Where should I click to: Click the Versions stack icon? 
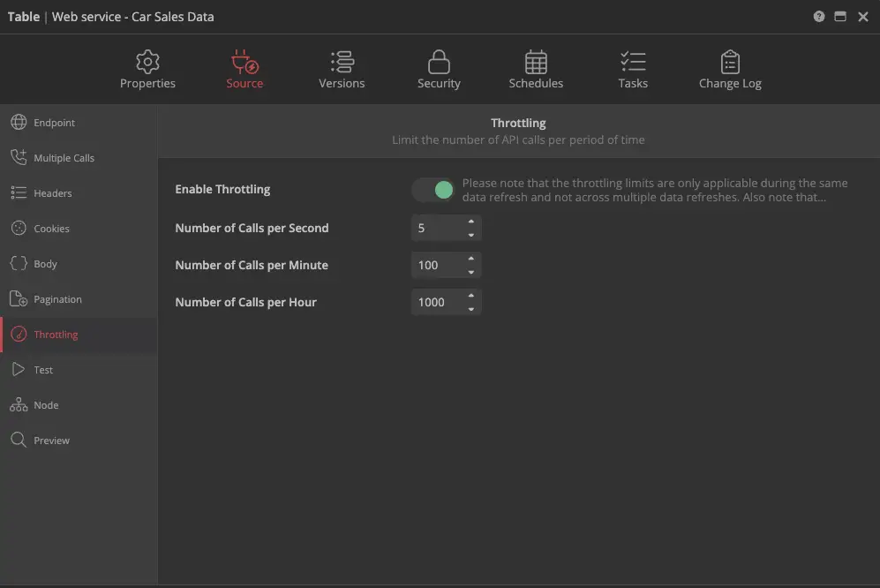[342, 62]
